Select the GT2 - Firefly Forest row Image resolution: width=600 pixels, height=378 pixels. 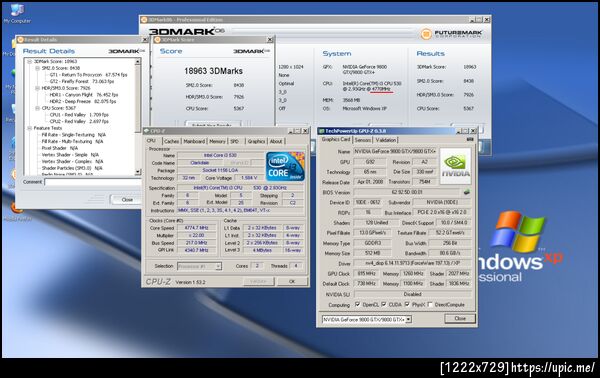(x=82, y=81)
